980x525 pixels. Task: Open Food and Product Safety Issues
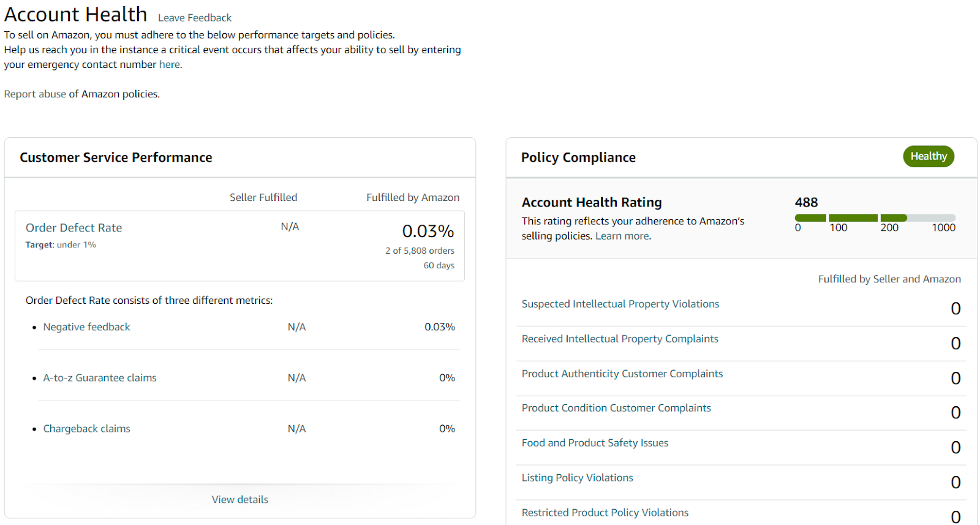tap(595, 443)
